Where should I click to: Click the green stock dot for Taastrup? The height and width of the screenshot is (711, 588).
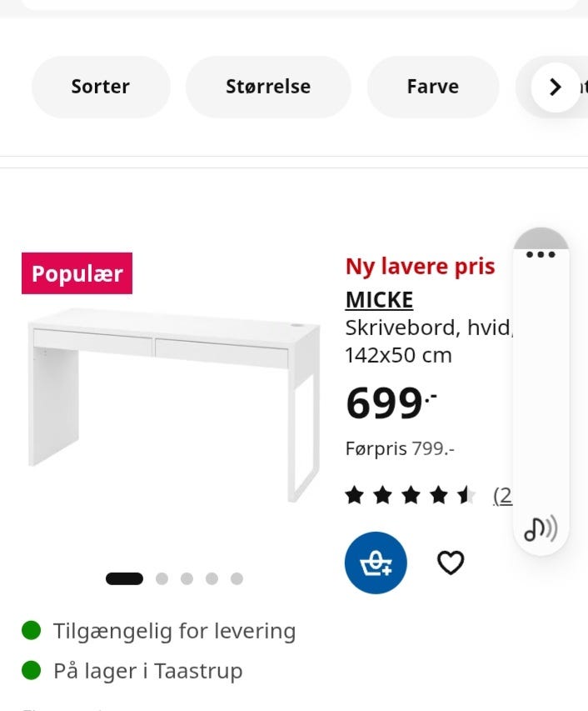(32, 670)
